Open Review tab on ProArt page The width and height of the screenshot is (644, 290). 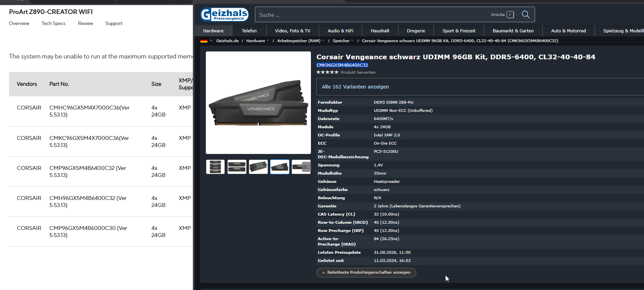pyautogui.click(x=85, y=23)
